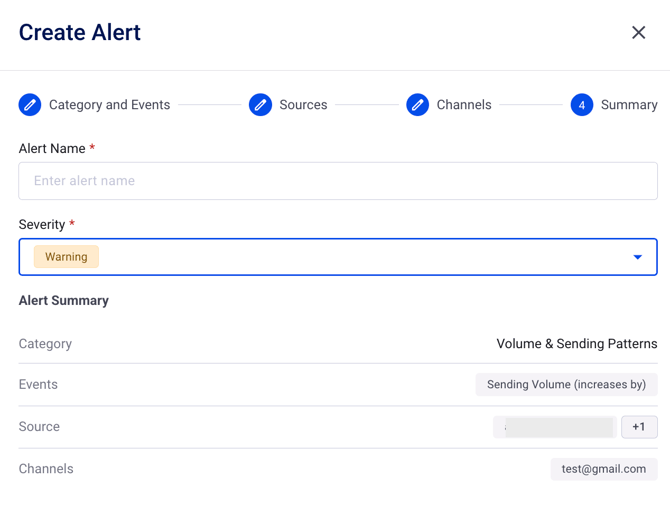Click the Alert Summary heading

[x=64, y=300]
